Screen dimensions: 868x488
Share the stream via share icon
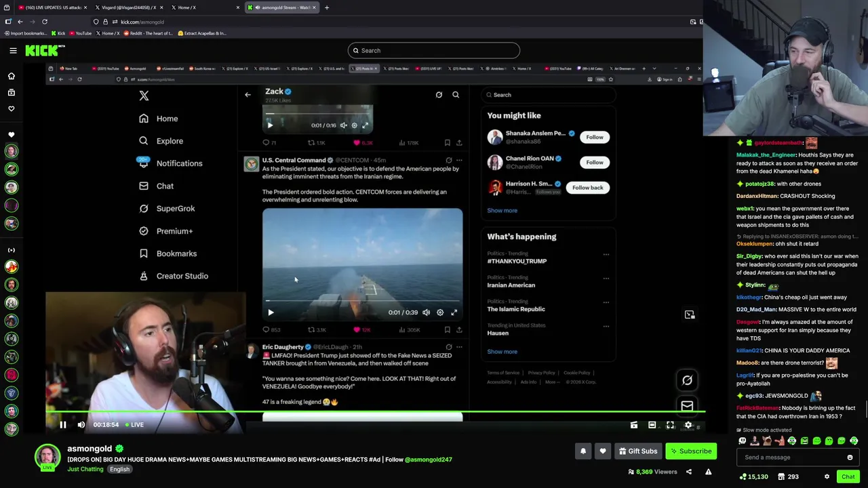688,472
